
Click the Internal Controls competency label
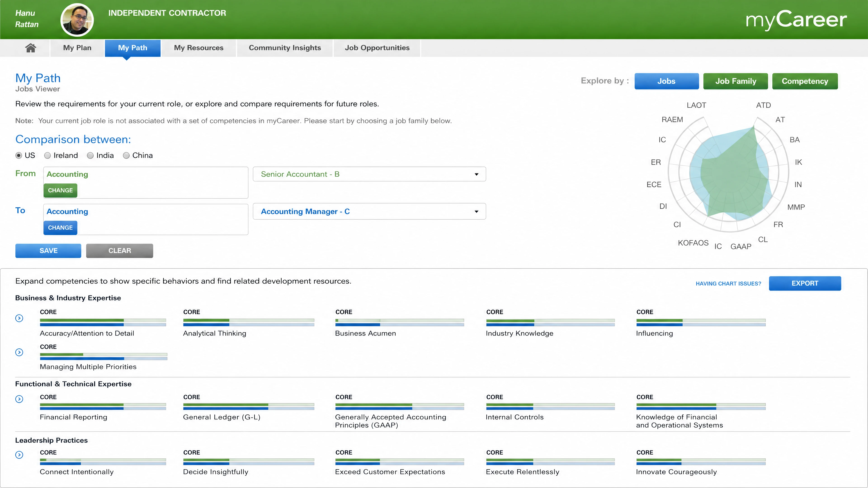[x=514, y=417]
